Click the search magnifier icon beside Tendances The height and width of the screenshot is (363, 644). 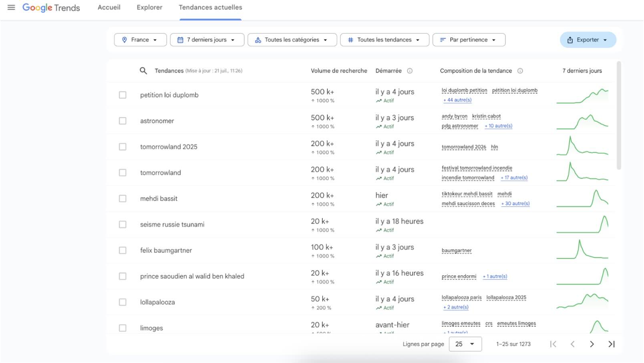[x=143, y=71]
